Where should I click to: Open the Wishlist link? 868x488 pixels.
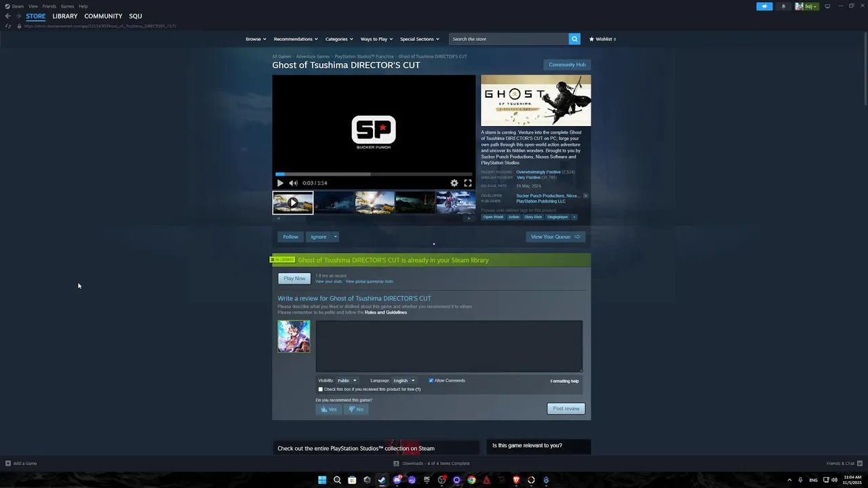(x=602, y=39)
